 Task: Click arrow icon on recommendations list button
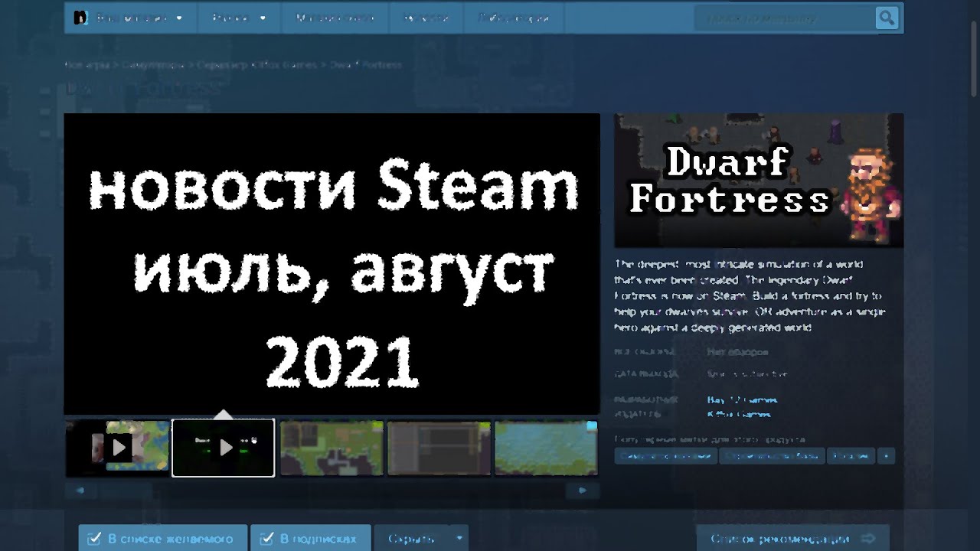868,539
